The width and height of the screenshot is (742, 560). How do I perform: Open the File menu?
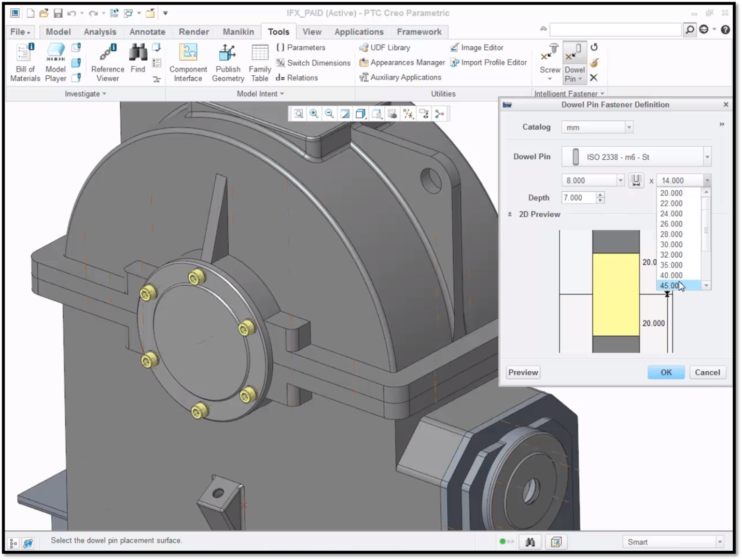coord(20,32)
